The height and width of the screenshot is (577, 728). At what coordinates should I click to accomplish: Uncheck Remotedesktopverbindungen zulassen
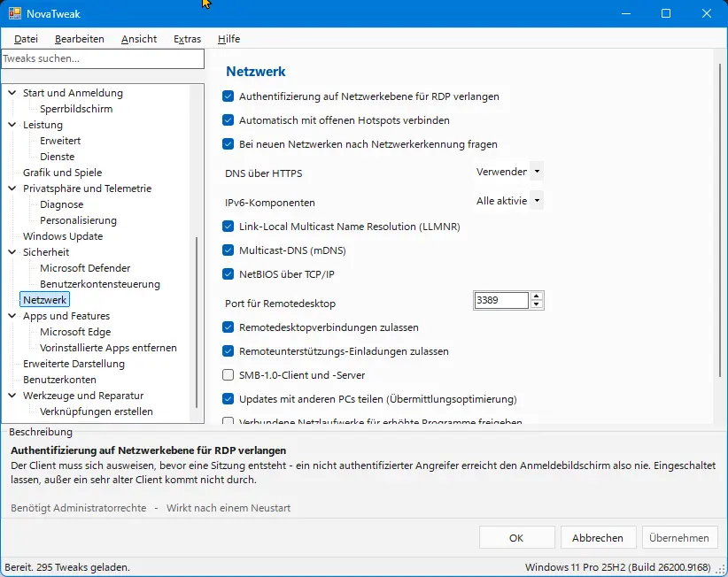pyautogui.click(x=228, y=327)
